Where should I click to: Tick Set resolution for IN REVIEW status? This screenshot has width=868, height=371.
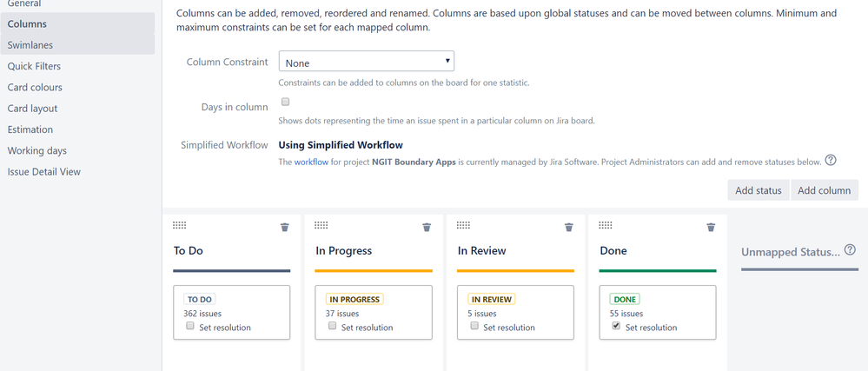click(x=474, y=326)
